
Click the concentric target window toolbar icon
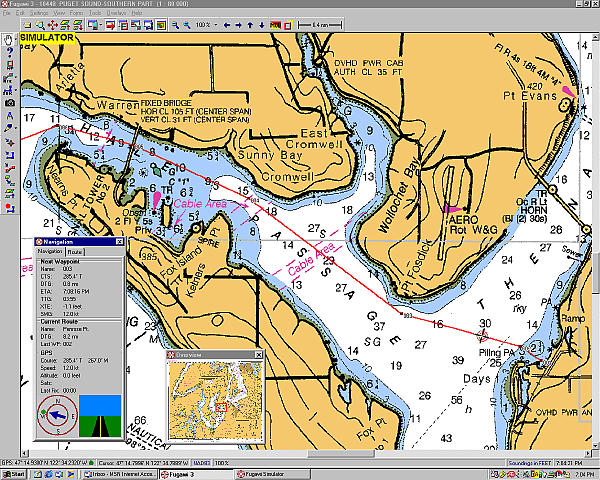coord(161,25)
